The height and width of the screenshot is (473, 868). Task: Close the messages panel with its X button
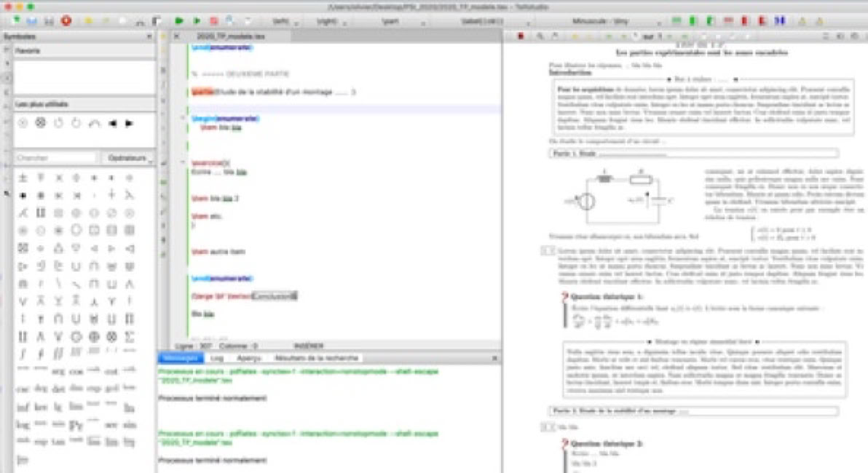tap(494, 359)
